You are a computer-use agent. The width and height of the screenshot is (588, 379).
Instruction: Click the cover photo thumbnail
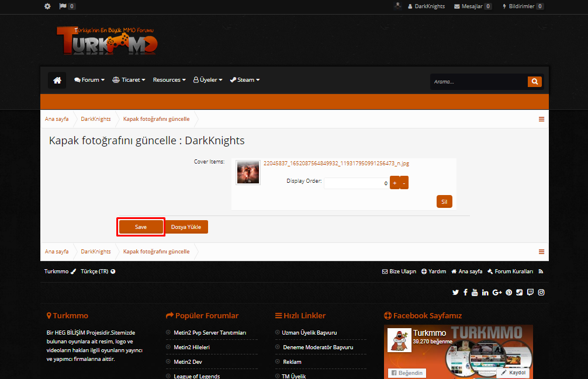coord(248,172)
